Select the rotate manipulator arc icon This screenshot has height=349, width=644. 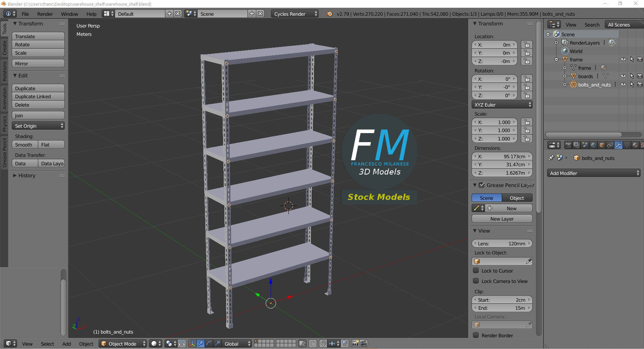pos(209,344)
